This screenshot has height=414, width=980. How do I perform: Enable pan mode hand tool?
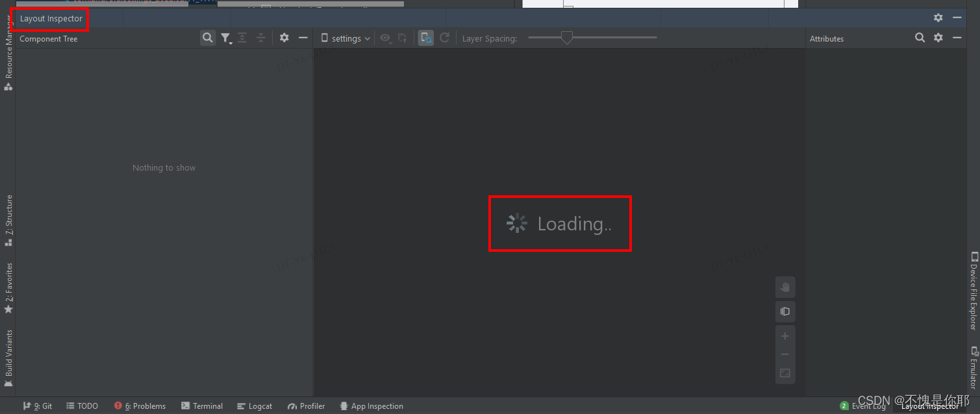point(785,287)
